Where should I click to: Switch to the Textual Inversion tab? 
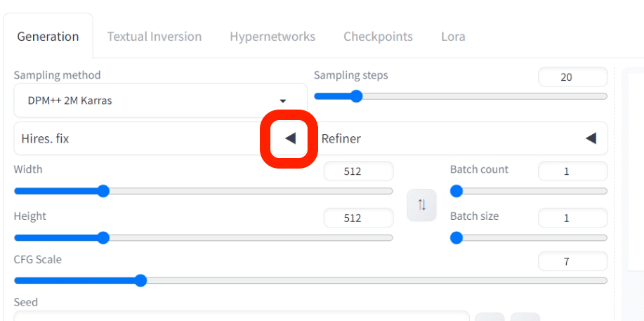154,37
